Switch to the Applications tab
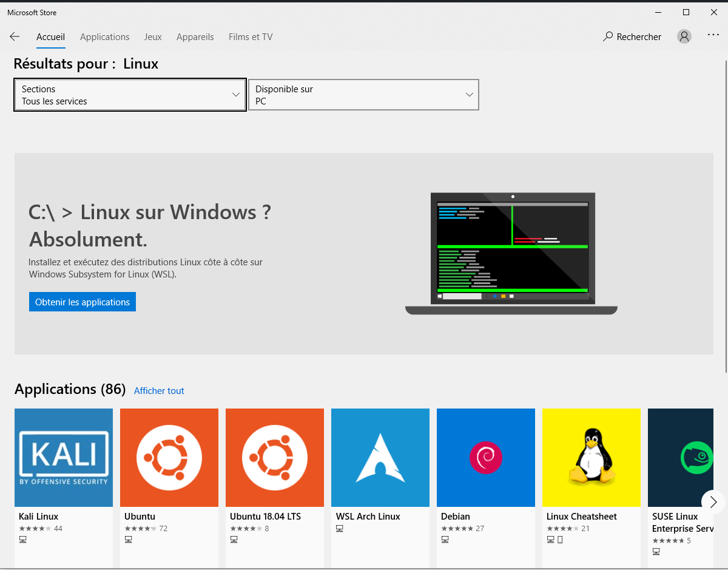The image size is (728, 570). [105, 37]
